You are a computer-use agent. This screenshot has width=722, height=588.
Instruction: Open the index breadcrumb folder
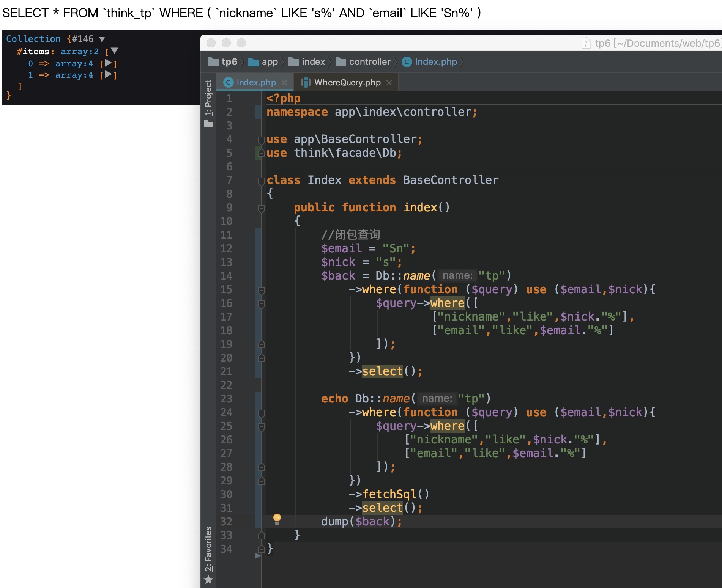pos(307,62)
